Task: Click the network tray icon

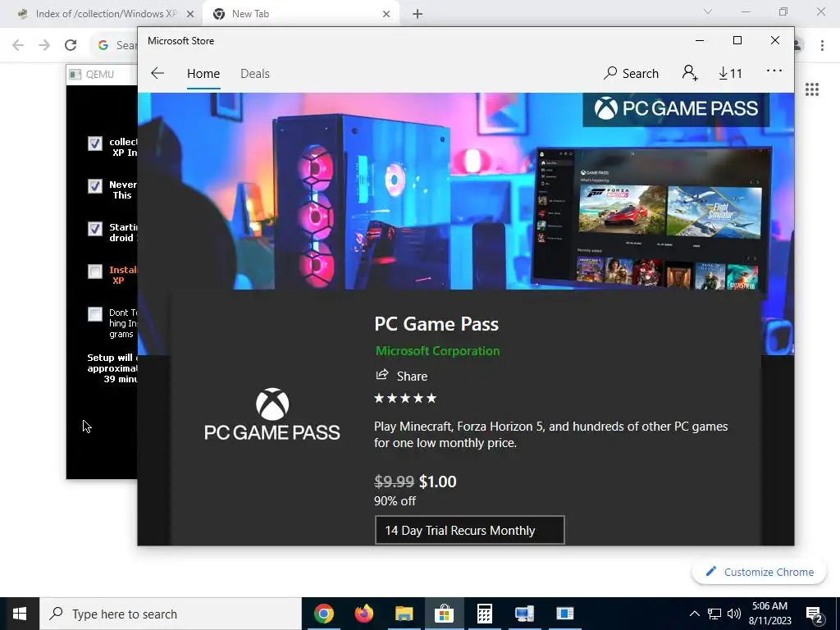Action: (x=714, y=614)
